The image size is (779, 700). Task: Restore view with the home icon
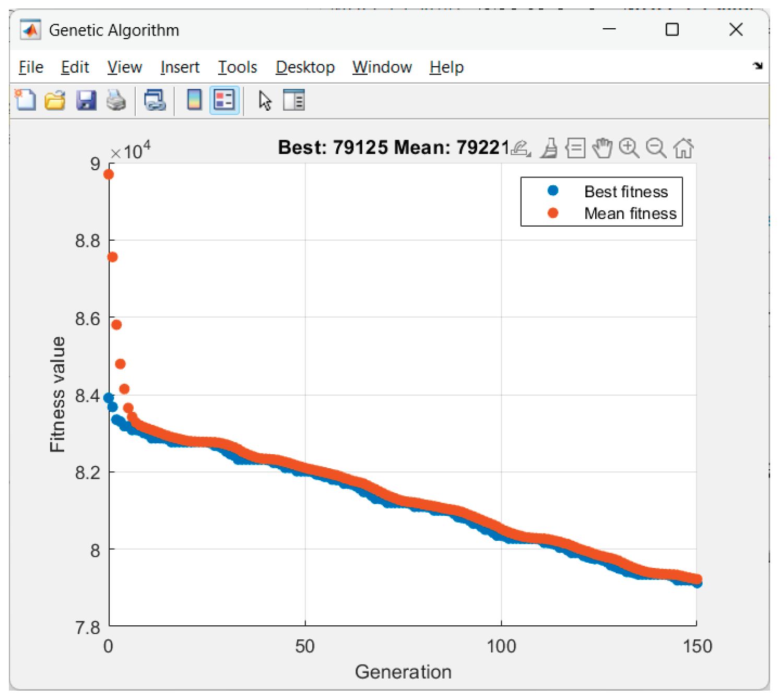683,148
